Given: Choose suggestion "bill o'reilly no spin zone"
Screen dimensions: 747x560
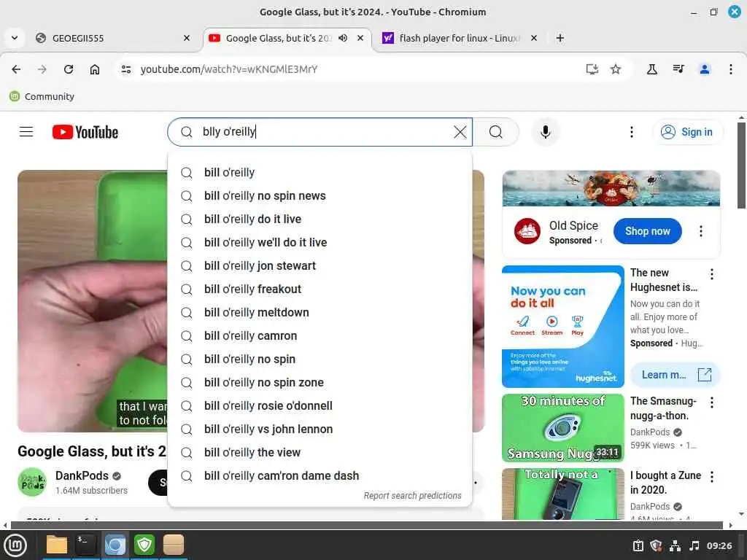Looking at the screenshot, I should coord(320,382).
